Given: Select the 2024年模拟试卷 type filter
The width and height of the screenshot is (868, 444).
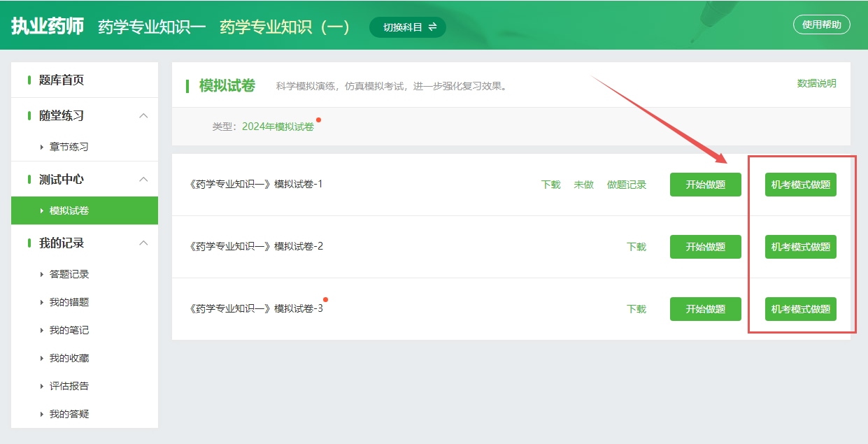Looking at the screenshot, I should point(278,127).
